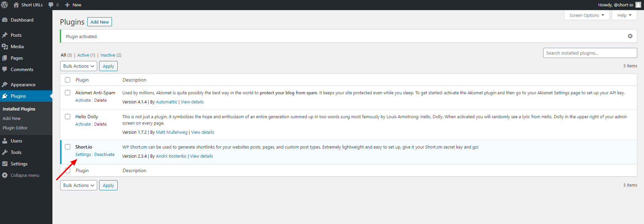
Task: Activate the Hello Dolly plugin
Action: coord(83,124)
